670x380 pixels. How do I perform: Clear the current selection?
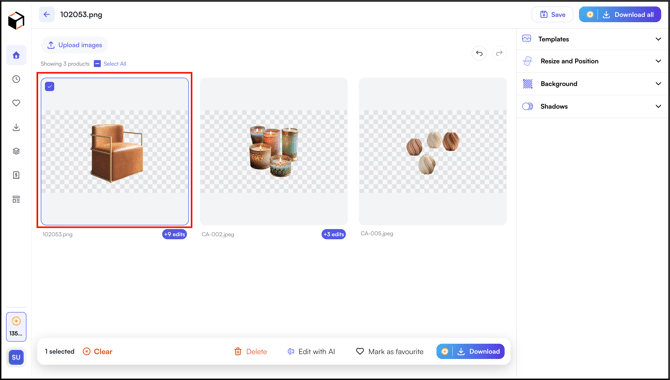[97, 351]
